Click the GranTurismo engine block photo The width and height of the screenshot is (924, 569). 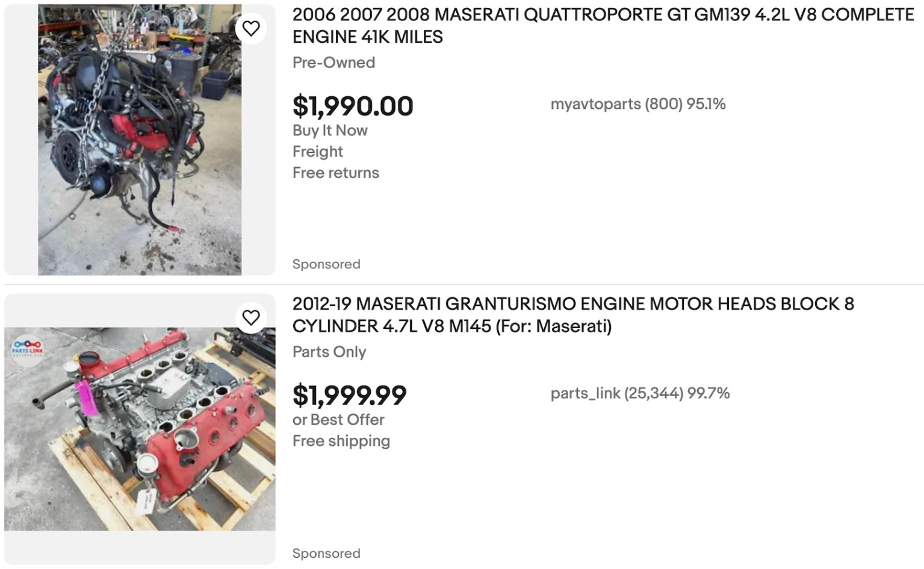140,427
